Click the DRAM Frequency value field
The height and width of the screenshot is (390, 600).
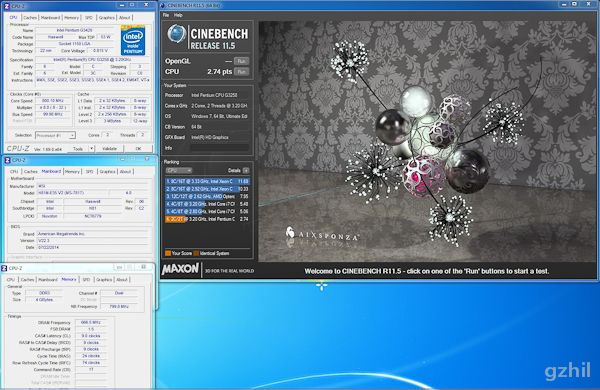[90, 322]
